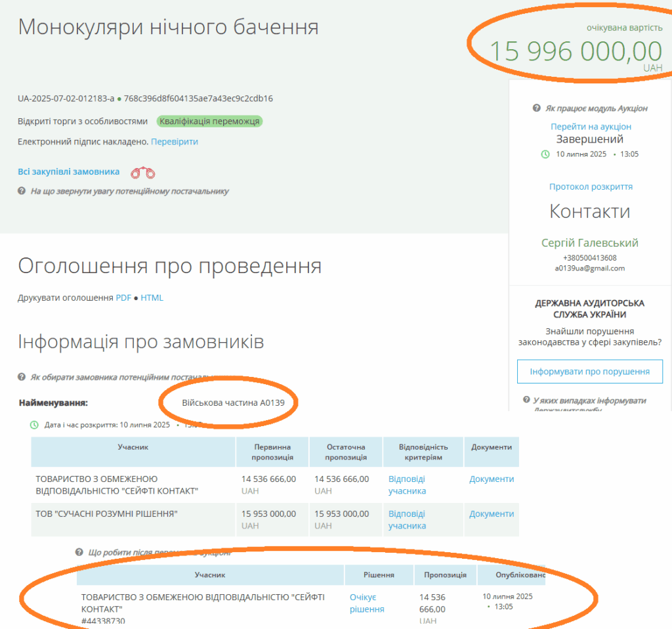Open "Відповіді учасника" for СЕЙФТІ КОНТАКТ

(x=407, y=485)
